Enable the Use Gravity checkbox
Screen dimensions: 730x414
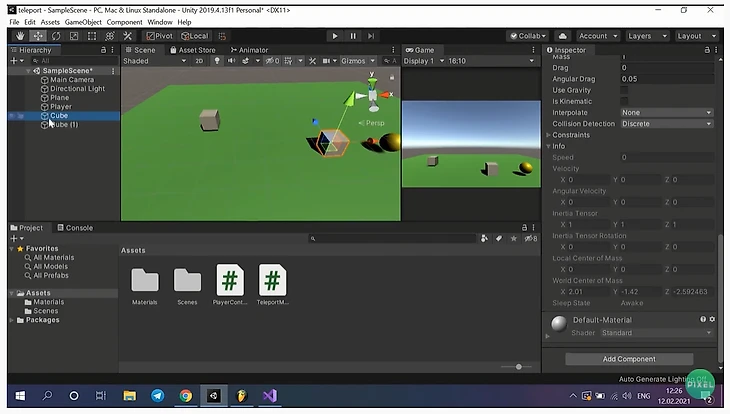point(625,90)
